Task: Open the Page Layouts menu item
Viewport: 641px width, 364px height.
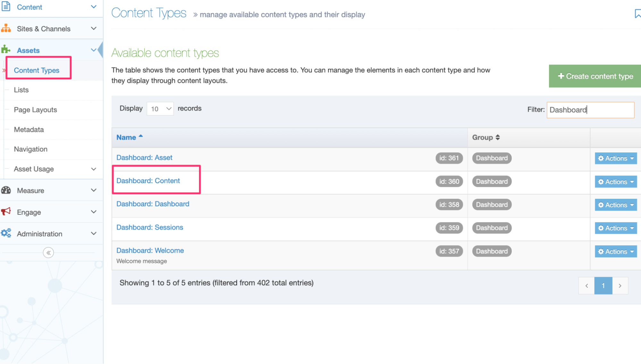Action: click(35, 110)
